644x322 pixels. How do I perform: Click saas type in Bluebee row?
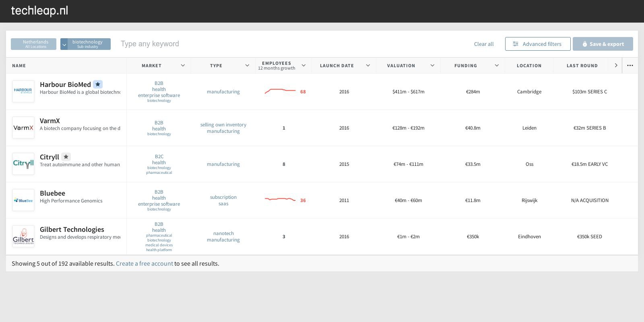point(223,204)
